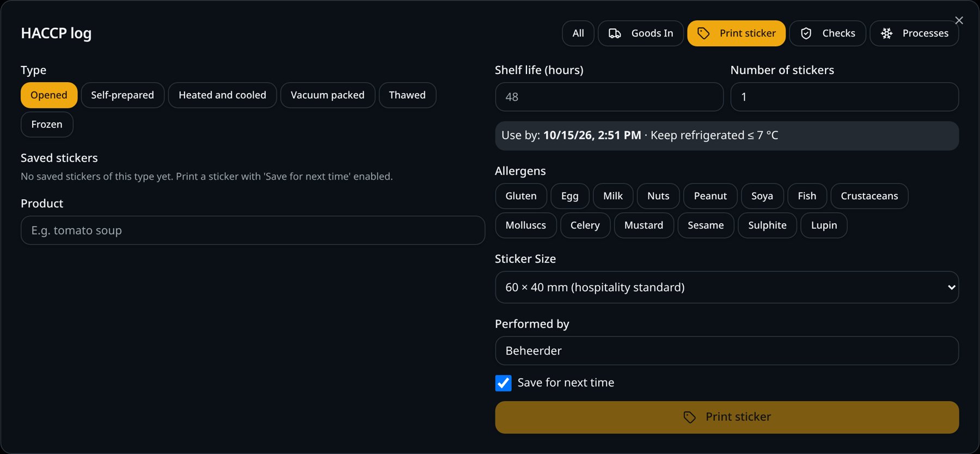The width and height of the screenshot is (980, 454).
Task: Select the Vacuum packed type
Action: (328, 95)
